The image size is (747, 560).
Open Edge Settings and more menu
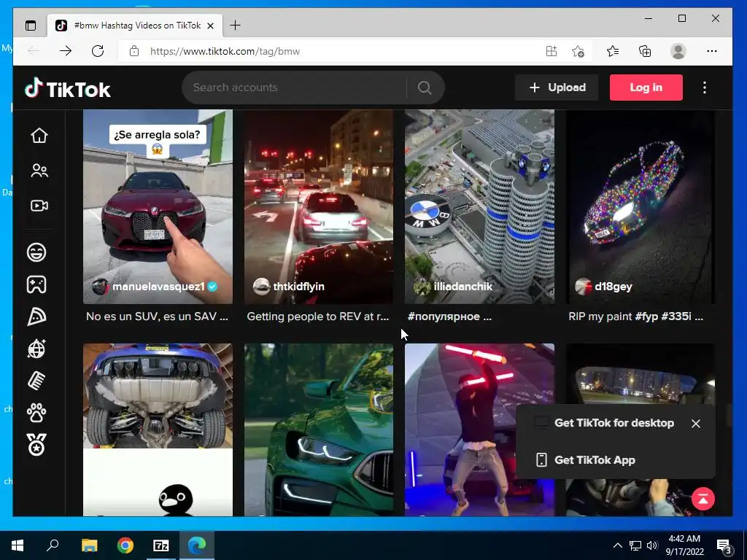coord(712,51)
